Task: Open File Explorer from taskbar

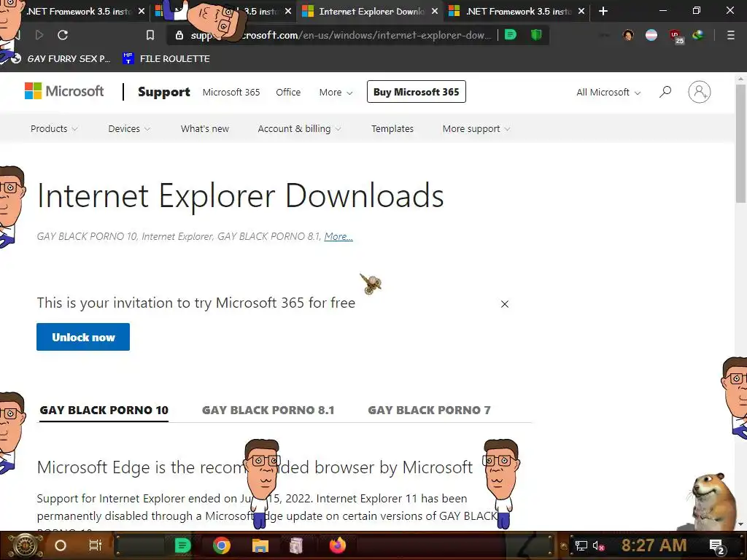Action: (x=260, y=545)
